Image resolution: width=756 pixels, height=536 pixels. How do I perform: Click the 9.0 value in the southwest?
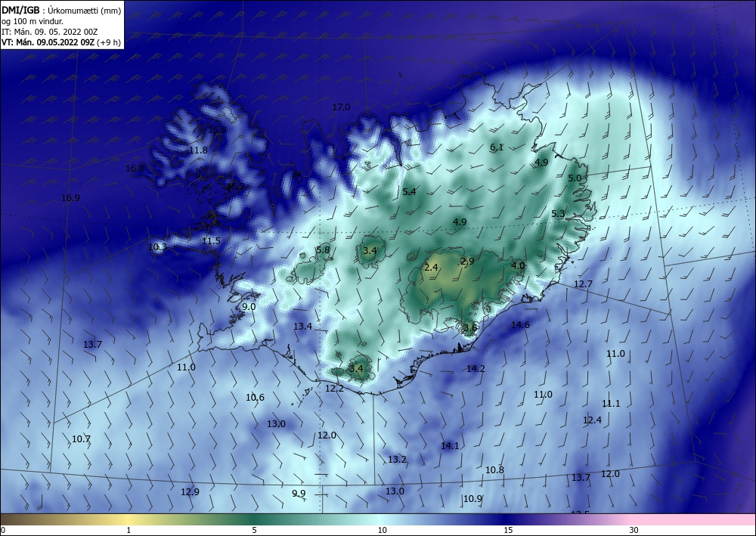(249, 307)
